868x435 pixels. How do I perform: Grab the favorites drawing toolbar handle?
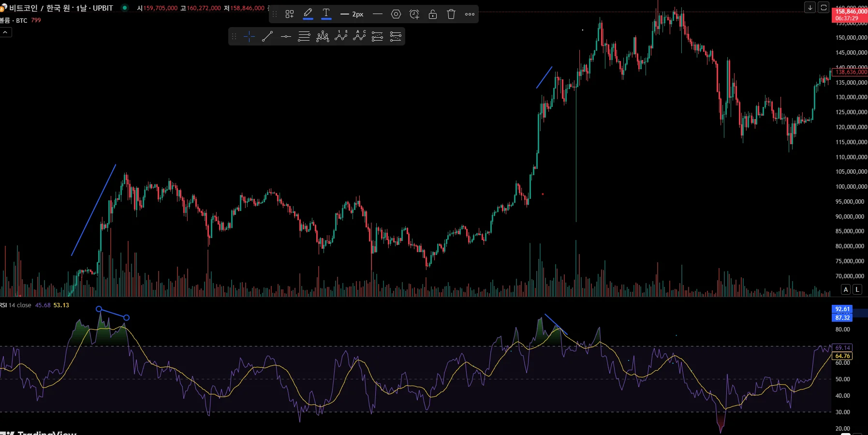[234, 36]
